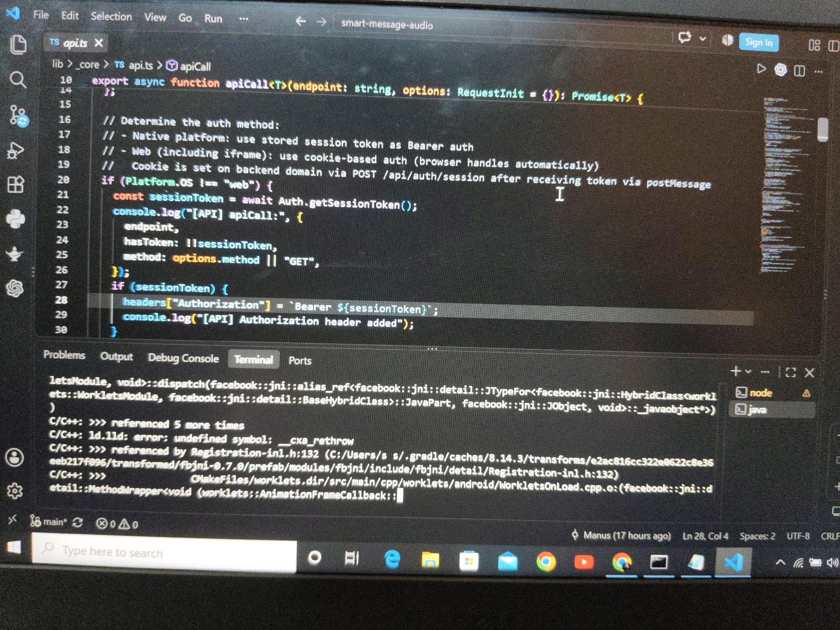The height and width of the screenshot is (630, 840).
Task: Click the VS Code logo icon
Action: pos(13,13)
